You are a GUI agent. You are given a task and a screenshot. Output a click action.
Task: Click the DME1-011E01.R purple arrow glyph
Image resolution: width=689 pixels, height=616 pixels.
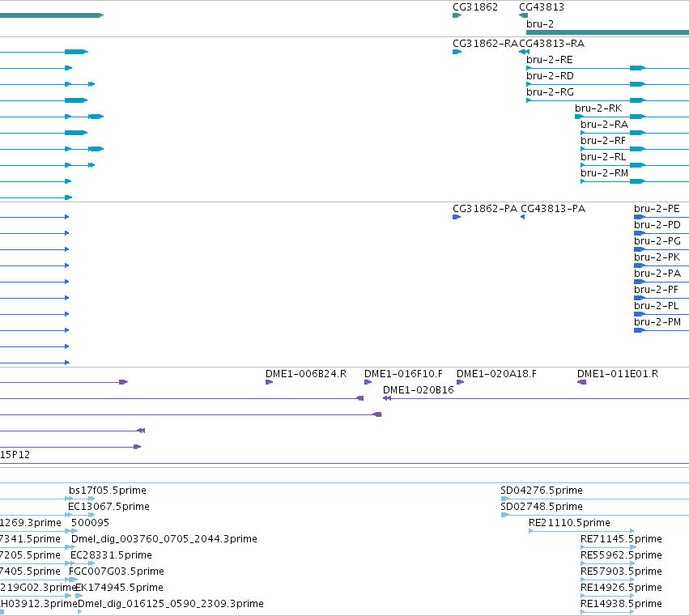[581, 382]
